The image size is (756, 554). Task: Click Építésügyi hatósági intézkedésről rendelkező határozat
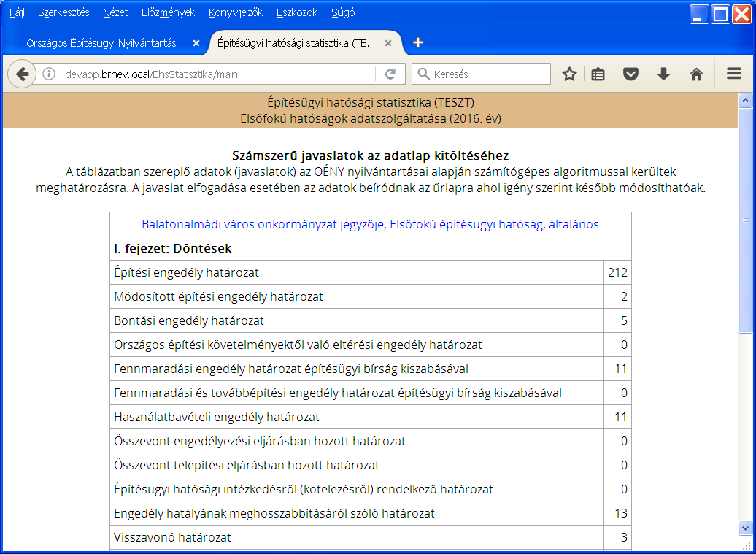[x=370, y=489]
